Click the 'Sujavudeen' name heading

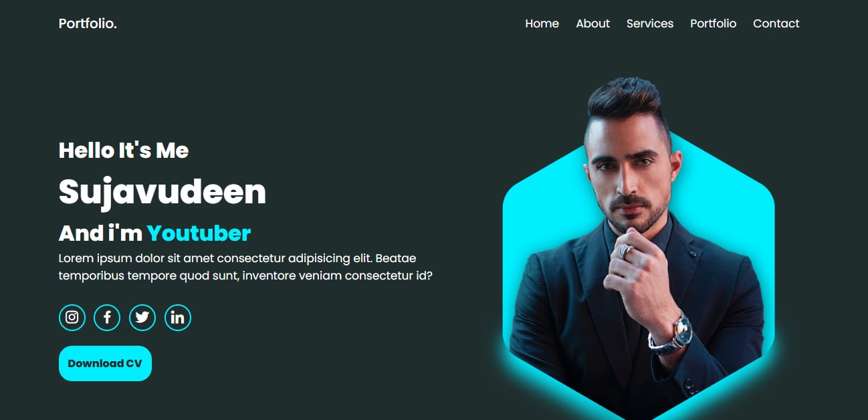click(162, 192)
